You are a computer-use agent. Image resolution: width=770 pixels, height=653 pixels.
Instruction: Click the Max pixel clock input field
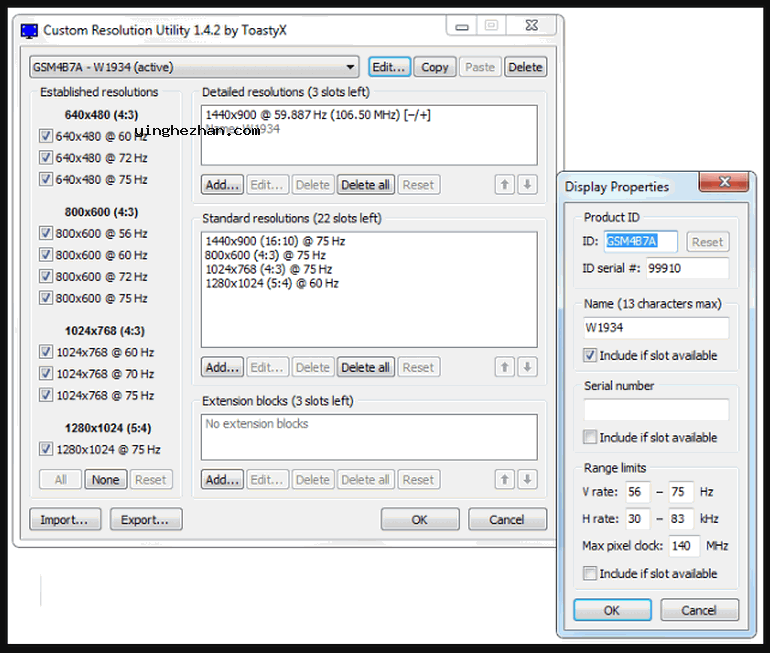[x=684, y=546]
